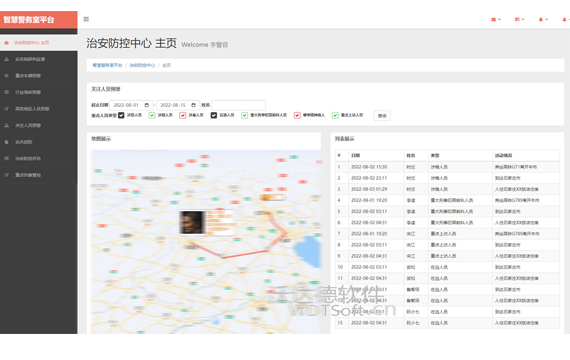
Task: Click the orange highlighted marker on map
Action: pyautogui.click(x=272, y=197)
